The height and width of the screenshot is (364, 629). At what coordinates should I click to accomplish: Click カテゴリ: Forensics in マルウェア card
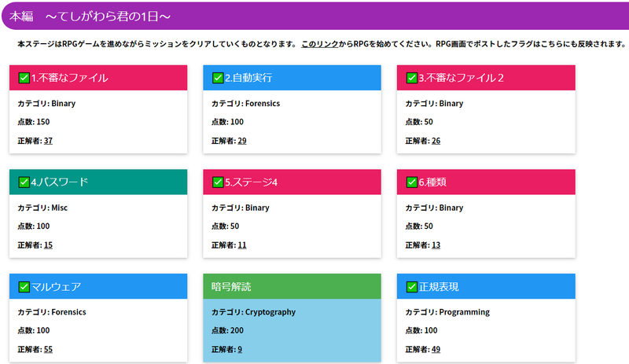click(52, 312)
